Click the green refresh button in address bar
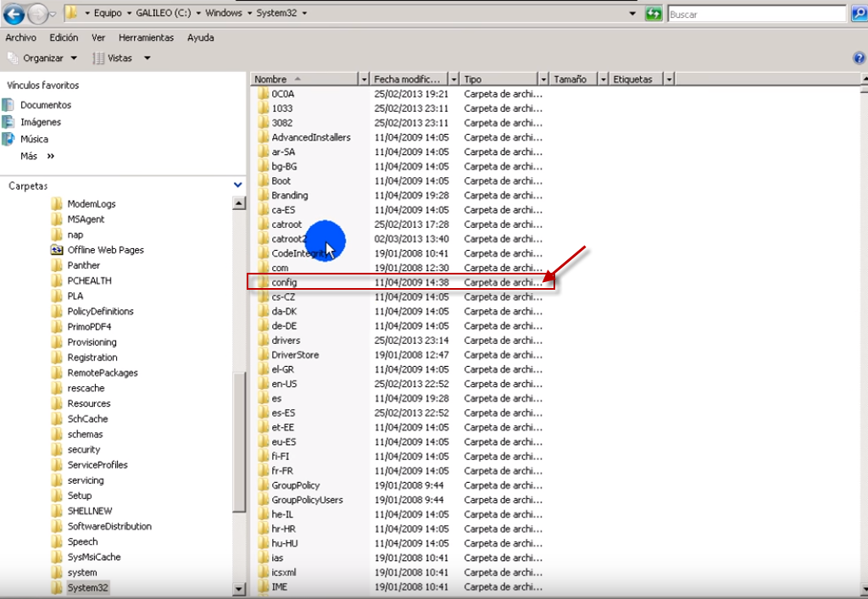 click(x=654, y=14)
